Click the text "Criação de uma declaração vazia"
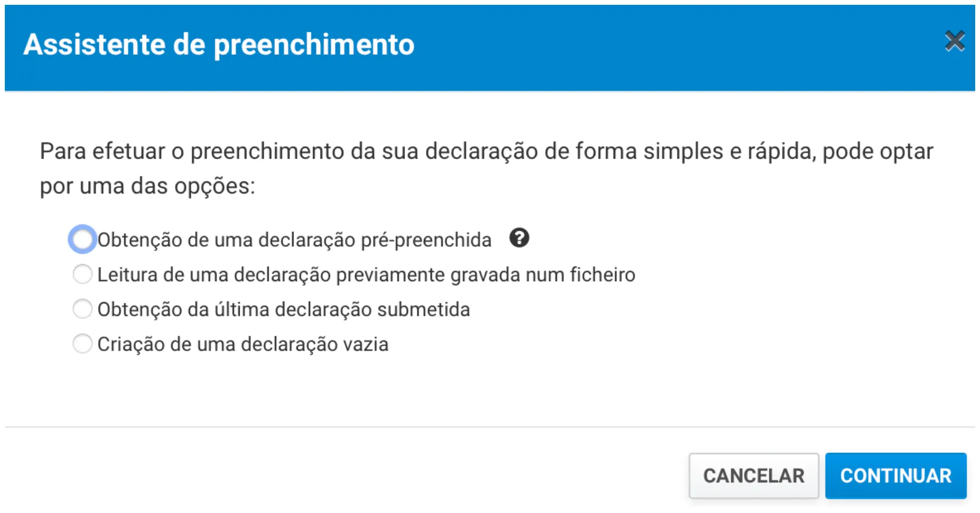The height and width of the screenshot is (513, 980). coord(242,344)
